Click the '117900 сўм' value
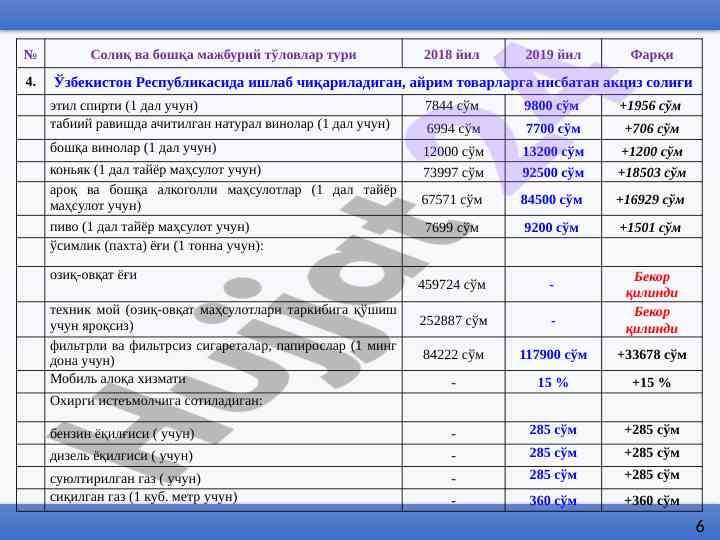Viewport: 720px width, 540px height. pos(553,355)
